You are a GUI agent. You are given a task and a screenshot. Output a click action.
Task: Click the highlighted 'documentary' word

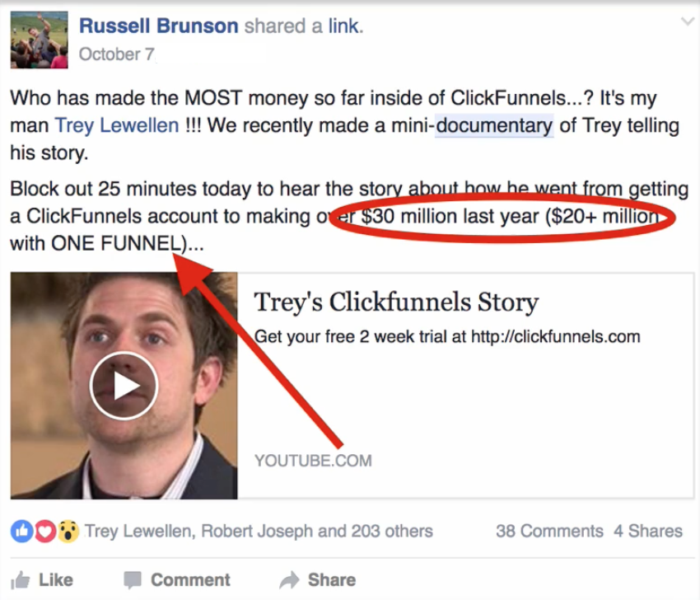494,125
